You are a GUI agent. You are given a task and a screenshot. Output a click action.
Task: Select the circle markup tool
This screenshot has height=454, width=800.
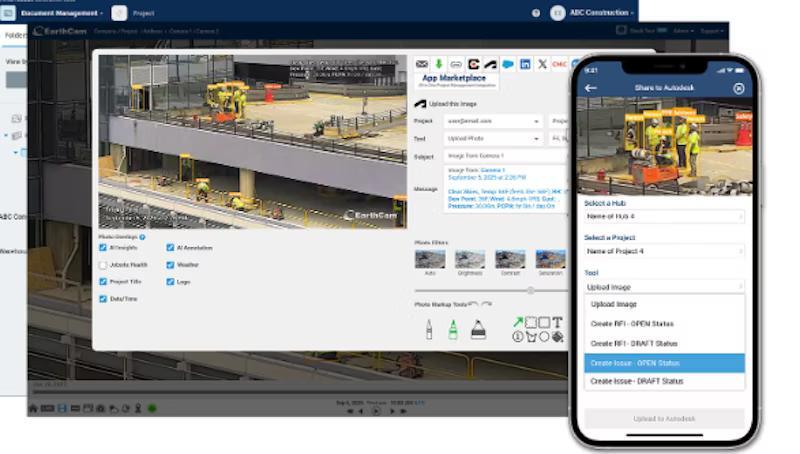544,337
